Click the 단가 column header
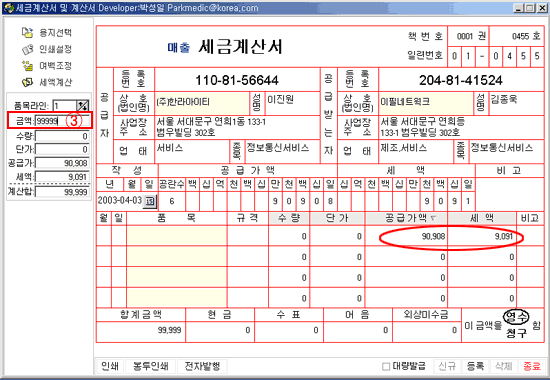Viewport: 550px width, 380px height. [x=337, y=218]
